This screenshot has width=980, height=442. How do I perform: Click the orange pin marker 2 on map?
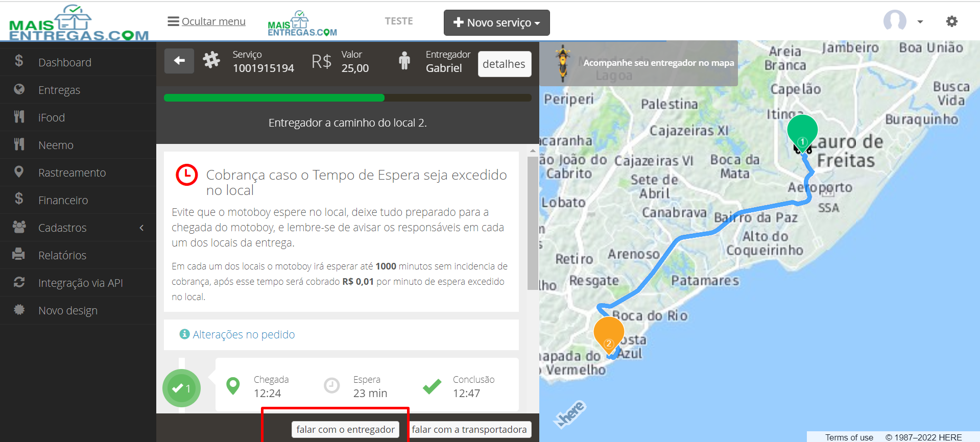tap(609, 335)
